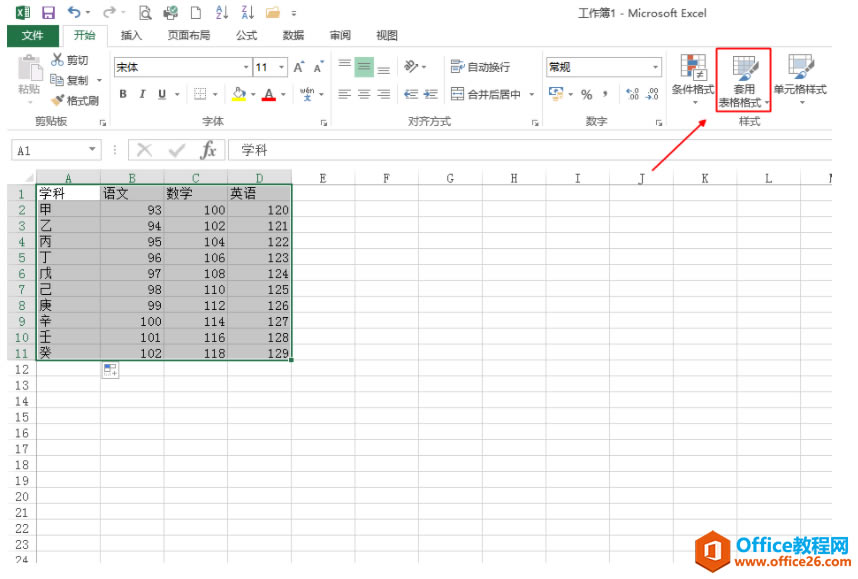Decrease the font size
This screenshot has height=579, width=858.
click(x=318, y=67)
